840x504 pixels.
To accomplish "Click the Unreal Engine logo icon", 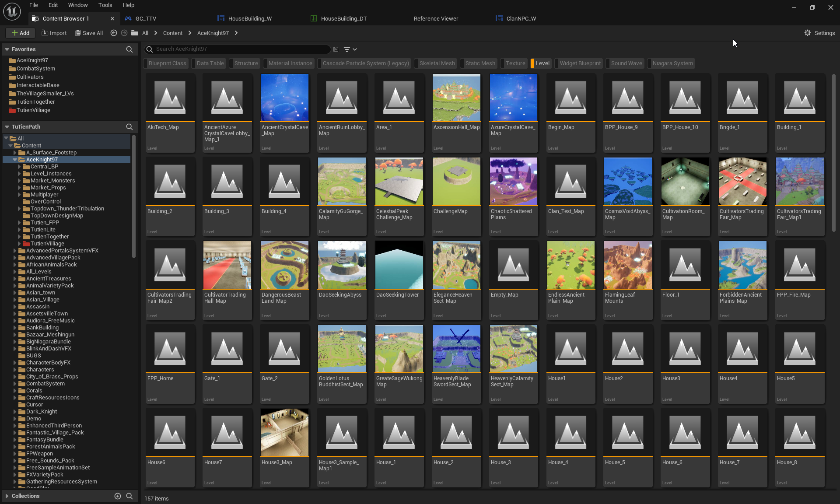I will [12, 11].
